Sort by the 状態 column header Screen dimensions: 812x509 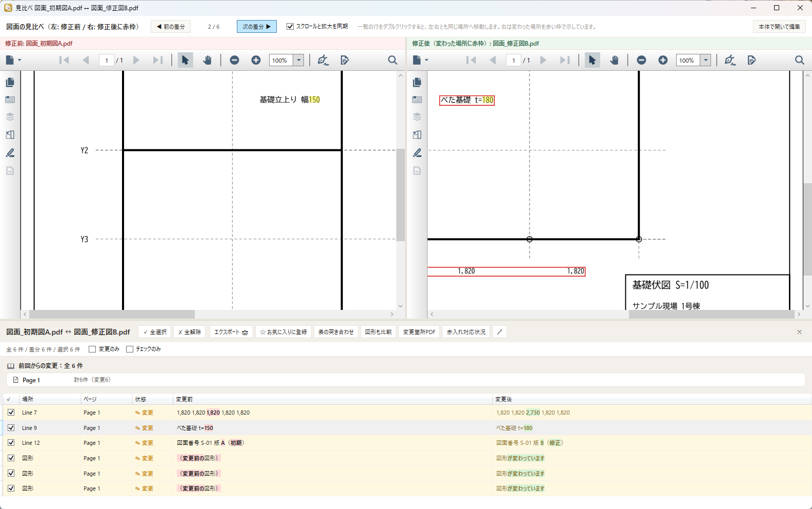pos(153,399)
